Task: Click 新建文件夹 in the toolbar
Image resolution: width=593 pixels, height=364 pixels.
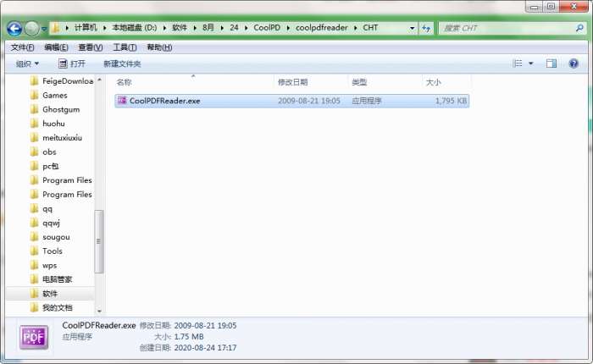Action: (x=122, y=63)
